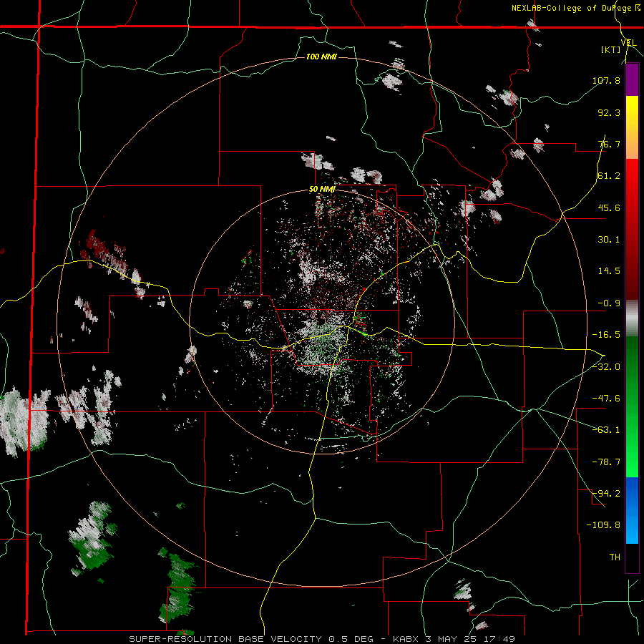
Task: Select the -109.8 scale value
Action: tap(603, 525)
